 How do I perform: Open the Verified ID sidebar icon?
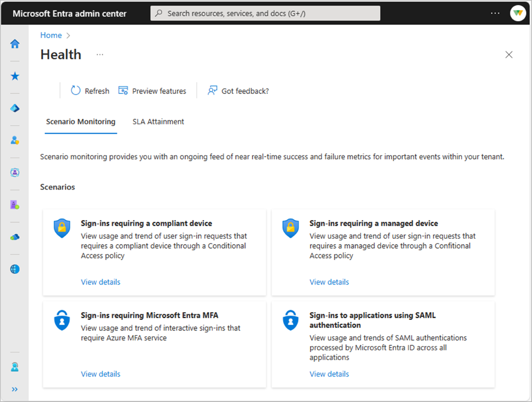[x=15, y=204]
